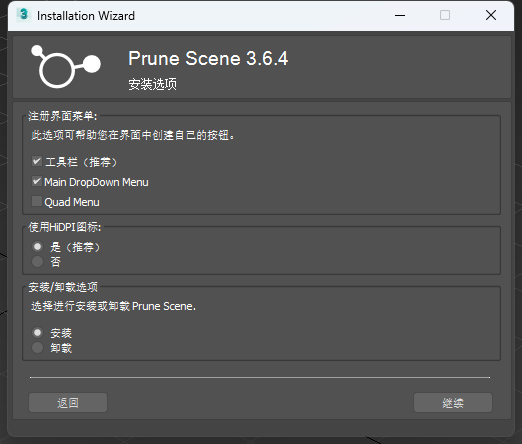Click the 安装/卸载选项 group label
This screenshot has height=444, width=522.
63,287
